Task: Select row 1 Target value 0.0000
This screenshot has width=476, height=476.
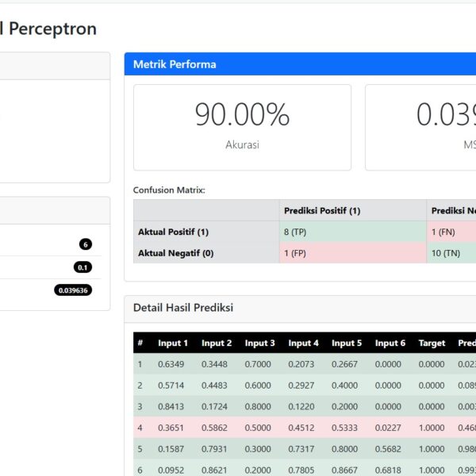Action: click(432, 363)
